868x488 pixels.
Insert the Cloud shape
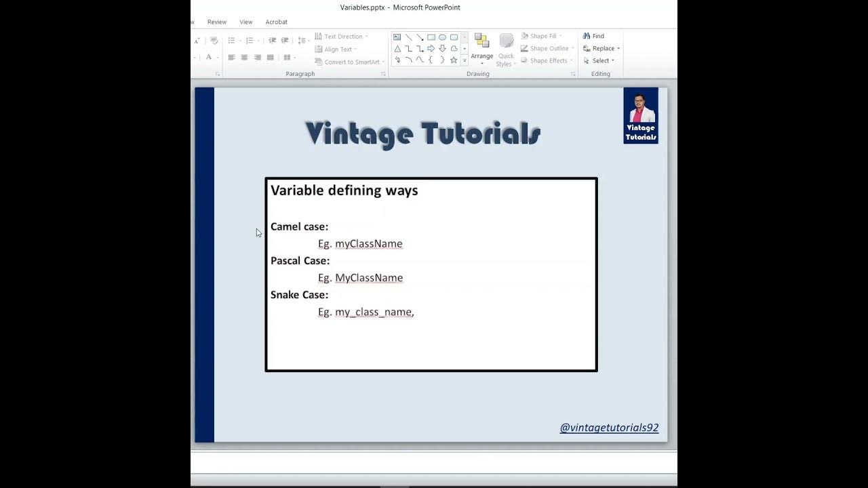click(x=454, y=49)
